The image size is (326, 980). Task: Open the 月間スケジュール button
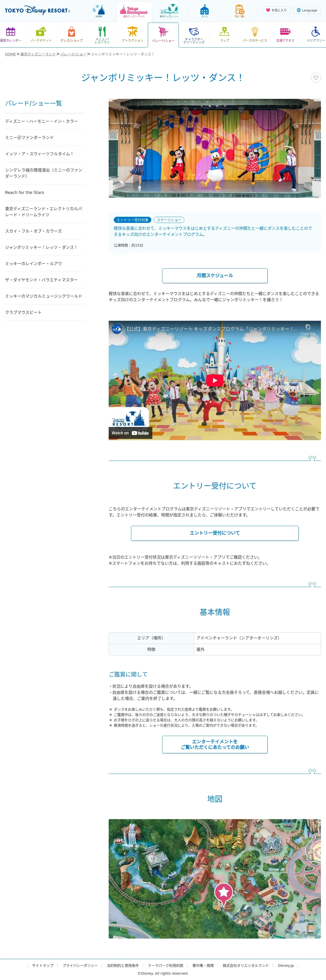tap(215, 276)
